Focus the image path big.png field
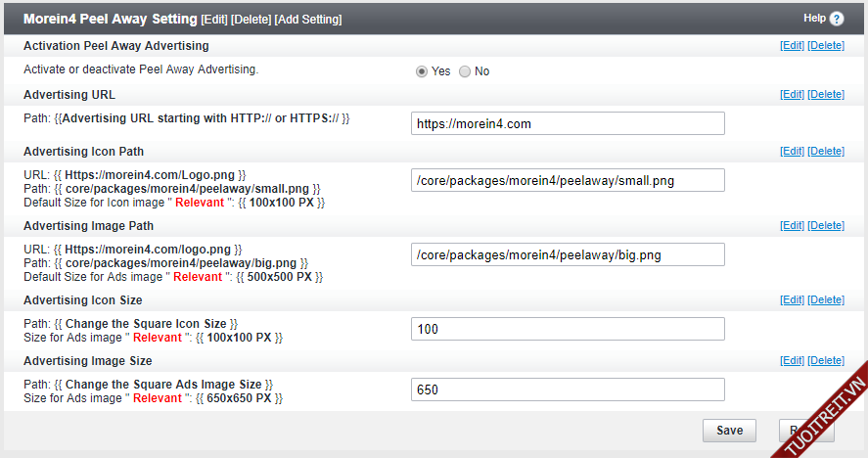This screenshot has height=458, width=868. tap(568, 254)
